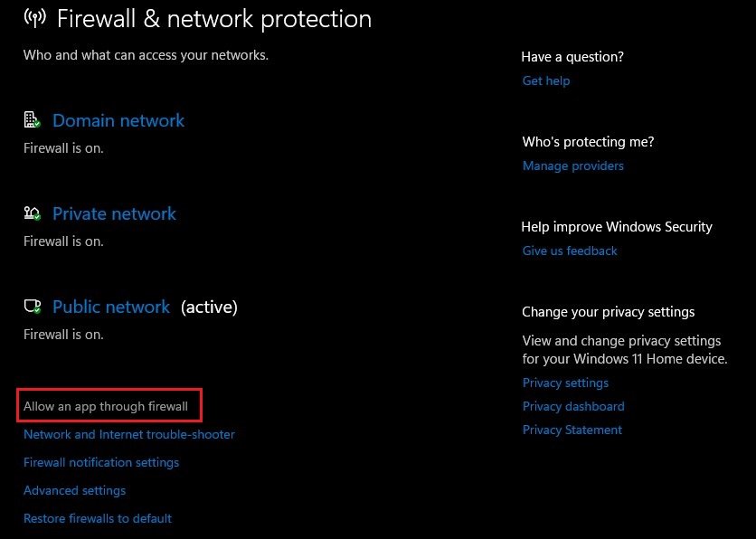
Task: Click the Public network cup icon
Action: click(32, 307)
